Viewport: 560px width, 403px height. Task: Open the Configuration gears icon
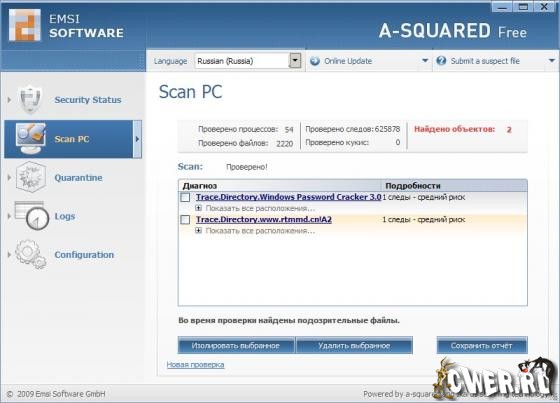[31, 254]
